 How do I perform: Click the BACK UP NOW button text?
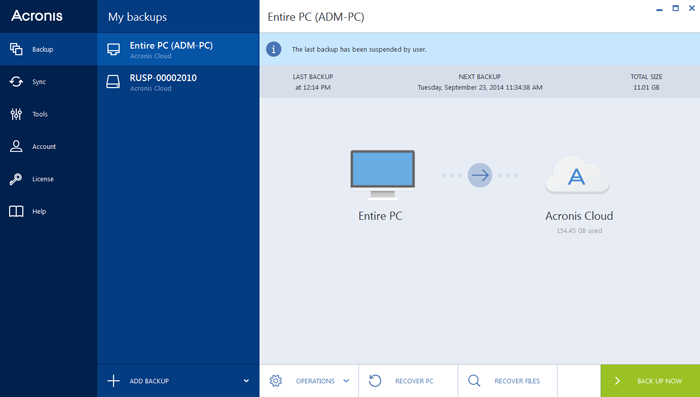click(x=659, y=381)
